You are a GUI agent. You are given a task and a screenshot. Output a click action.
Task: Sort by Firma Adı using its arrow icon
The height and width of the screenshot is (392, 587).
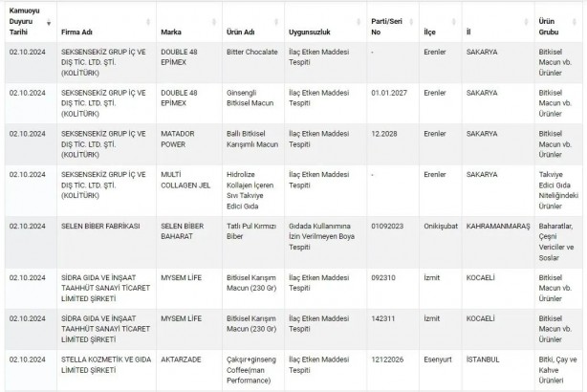155,20
